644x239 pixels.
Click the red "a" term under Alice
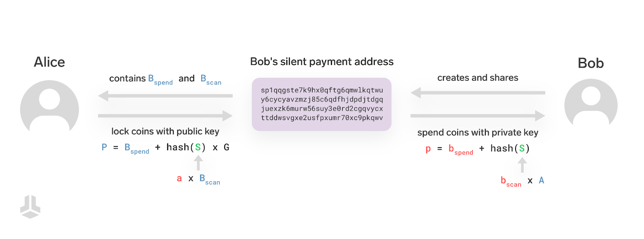click(180, 179)
